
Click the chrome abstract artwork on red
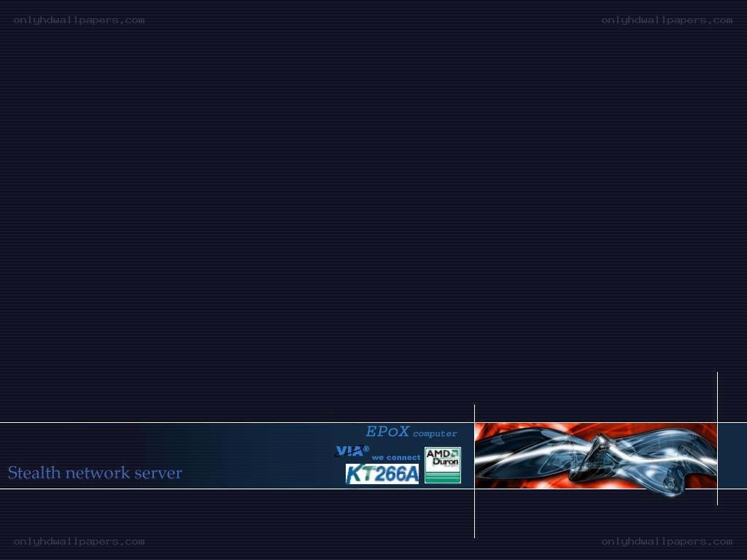click(595, 456)
